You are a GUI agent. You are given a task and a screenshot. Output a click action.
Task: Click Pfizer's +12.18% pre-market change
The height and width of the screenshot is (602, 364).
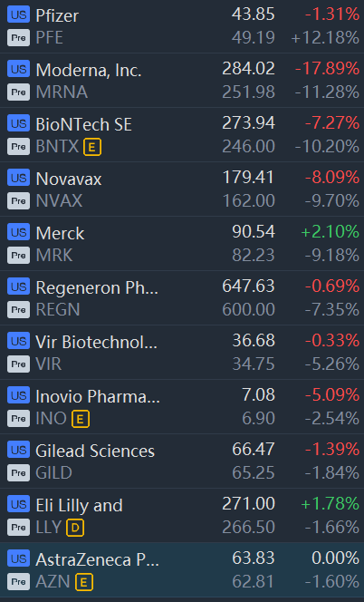325,38
